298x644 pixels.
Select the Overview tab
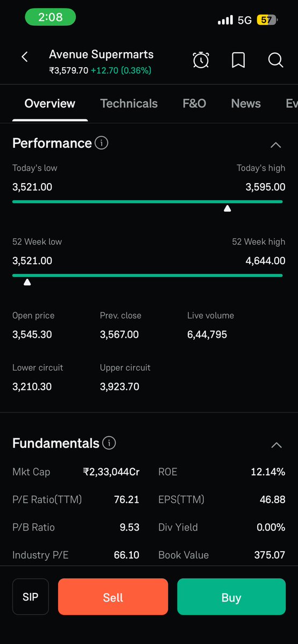click(50, 104)
